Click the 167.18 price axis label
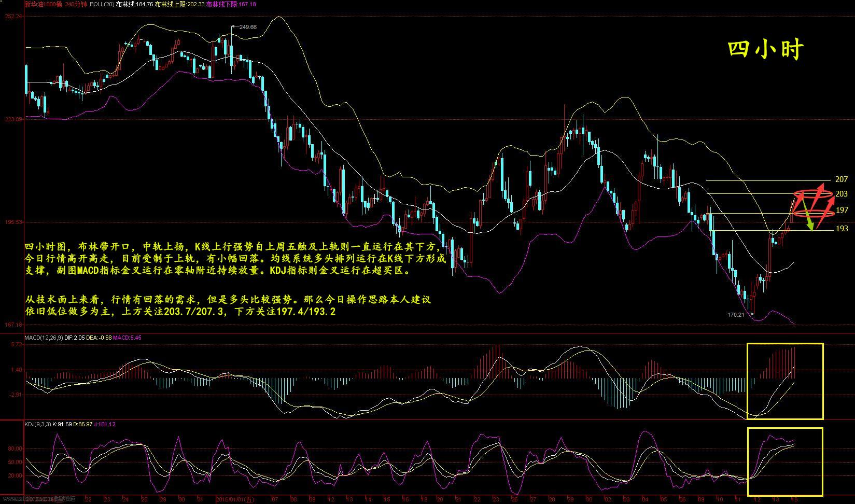The height and width of the screenshot is (504, 855). (x=13, y=325)
